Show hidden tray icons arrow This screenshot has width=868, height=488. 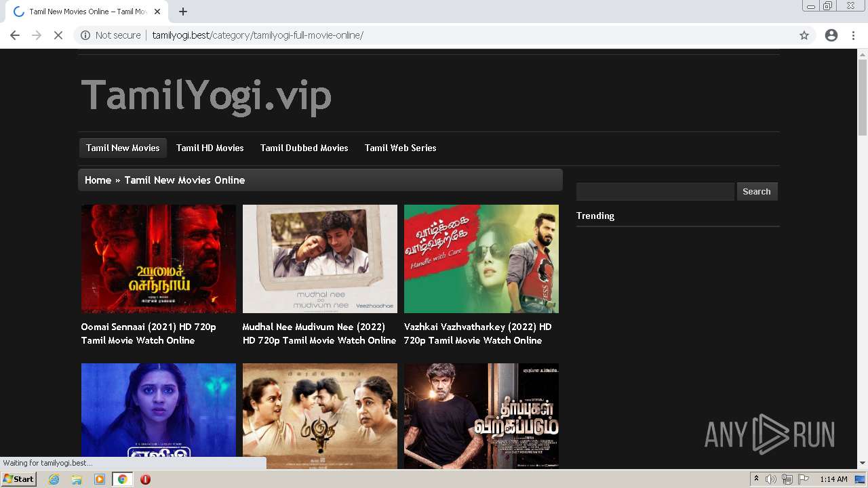pos(756,479)
